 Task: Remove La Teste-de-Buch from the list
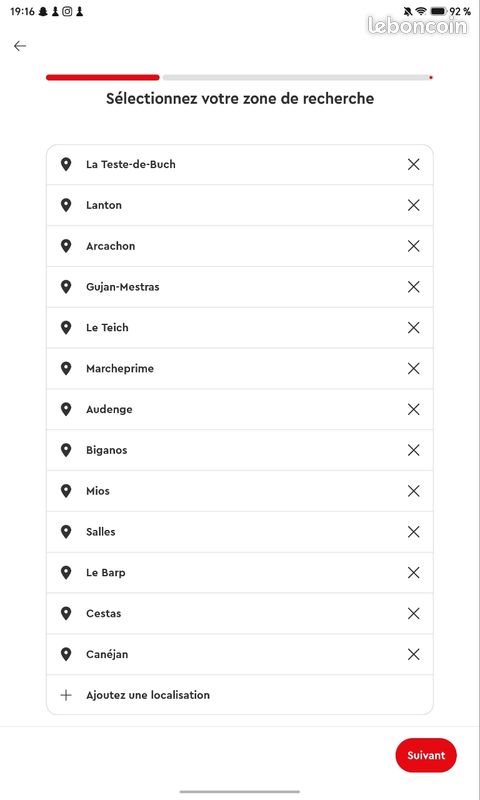(413, 164)
